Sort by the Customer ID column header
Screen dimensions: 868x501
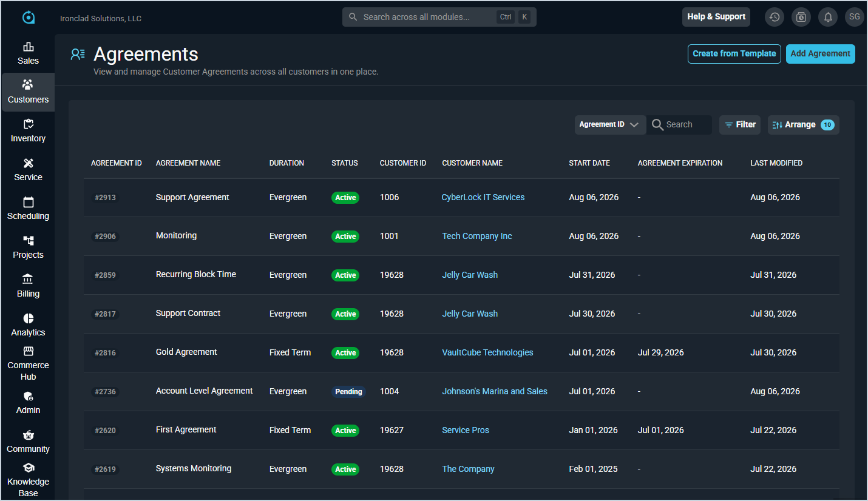click(x=403, y=163)
